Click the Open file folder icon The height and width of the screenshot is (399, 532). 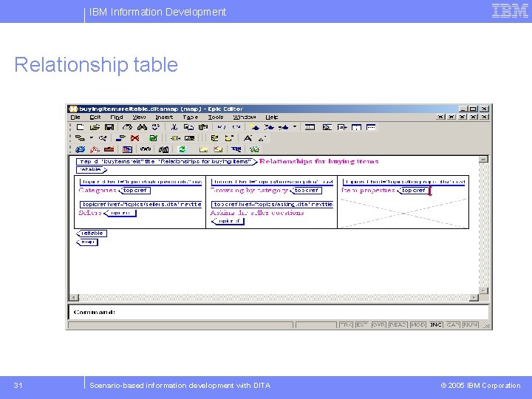95,127
